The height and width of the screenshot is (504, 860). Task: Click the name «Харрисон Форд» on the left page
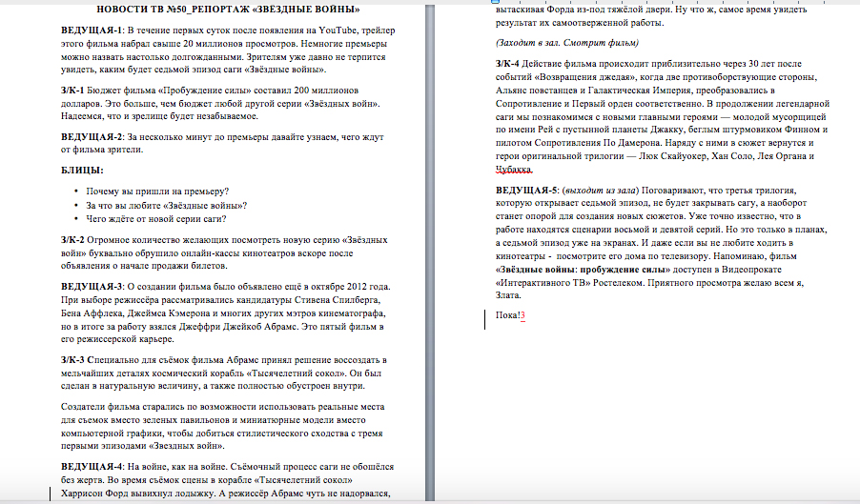click(x=94, y=494)
